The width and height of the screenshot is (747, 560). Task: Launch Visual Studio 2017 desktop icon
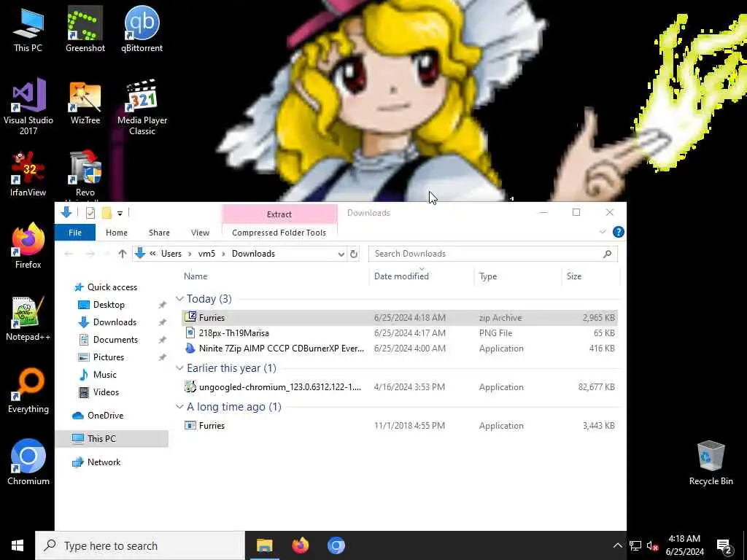pyautogui.click(x=28, y=106)
